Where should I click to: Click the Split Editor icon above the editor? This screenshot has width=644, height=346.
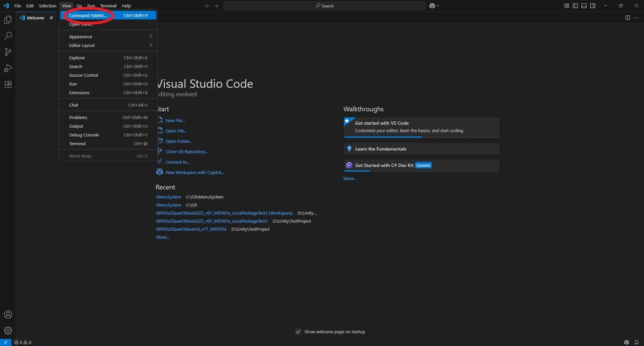coord(628,17)
